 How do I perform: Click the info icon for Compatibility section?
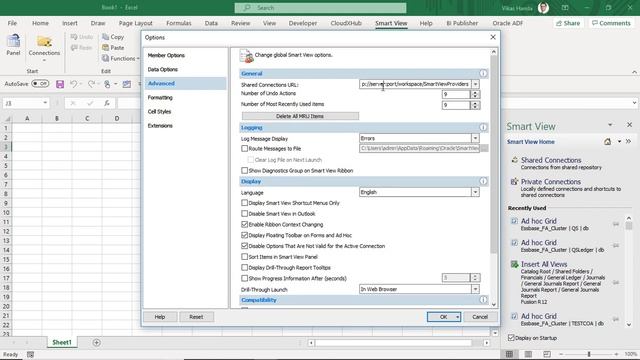[483, 300]
